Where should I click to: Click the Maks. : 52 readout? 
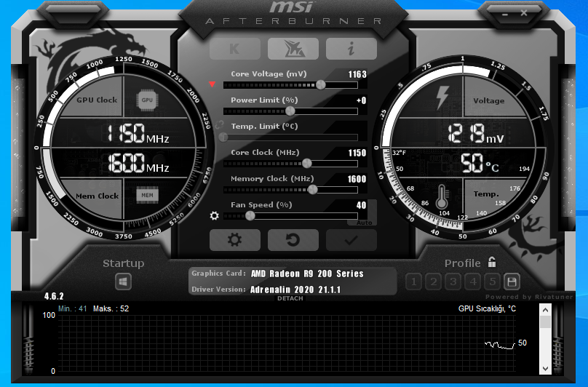coord(111,308)
